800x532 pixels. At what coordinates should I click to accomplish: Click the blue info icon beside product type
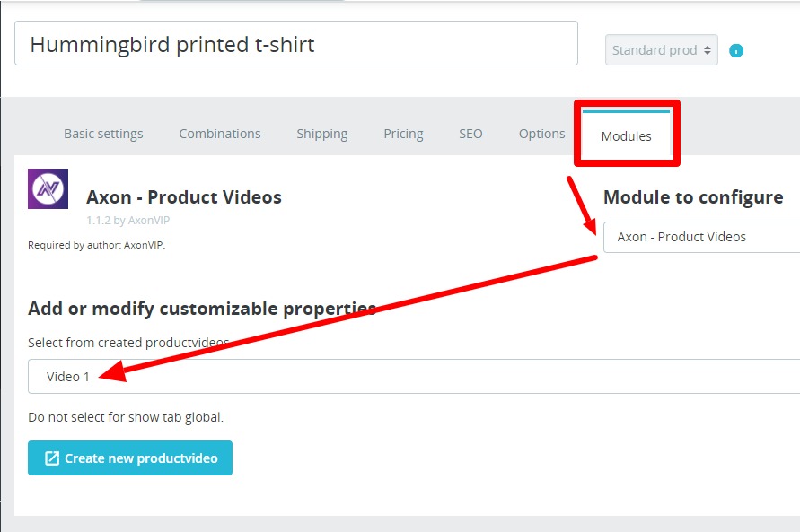pyautogui.click(x=735, y=50)
